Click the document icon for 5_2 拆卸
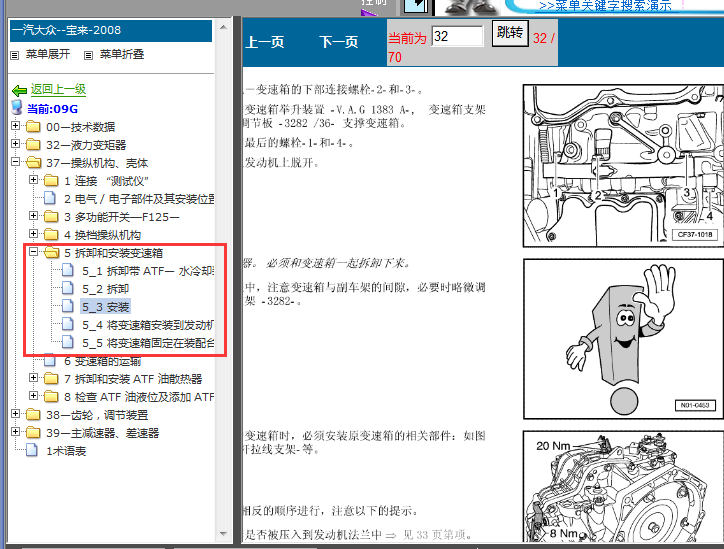 point(68,288)
